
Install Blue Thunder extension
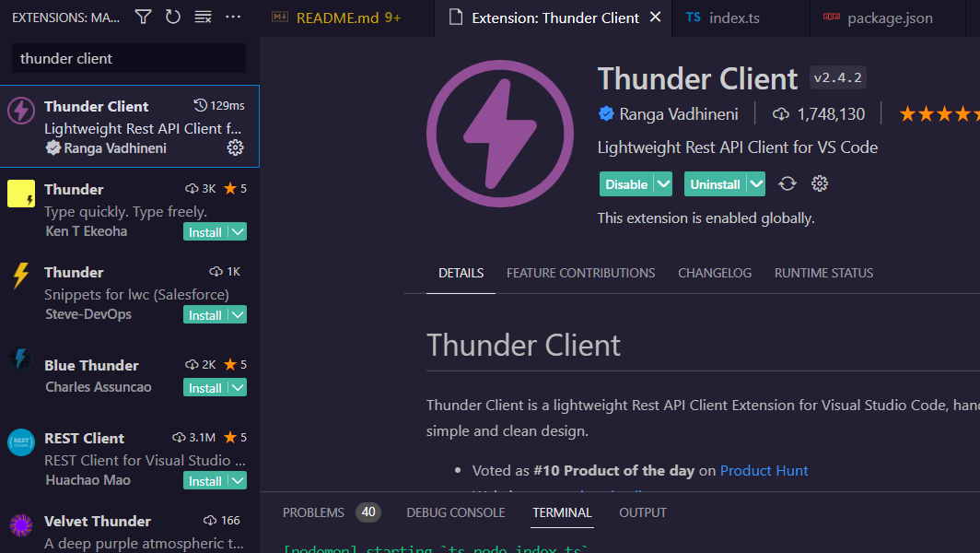coord(205,387)
